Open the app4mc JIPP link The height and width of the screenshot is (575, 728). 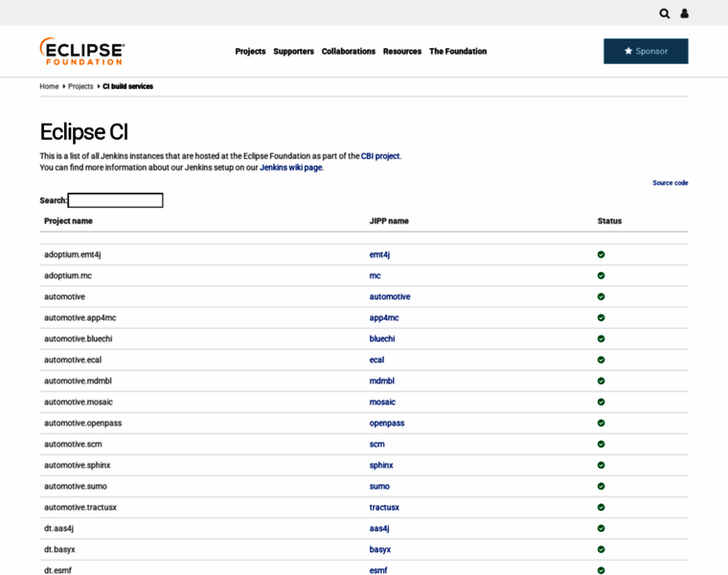click(x=384, y=318)
